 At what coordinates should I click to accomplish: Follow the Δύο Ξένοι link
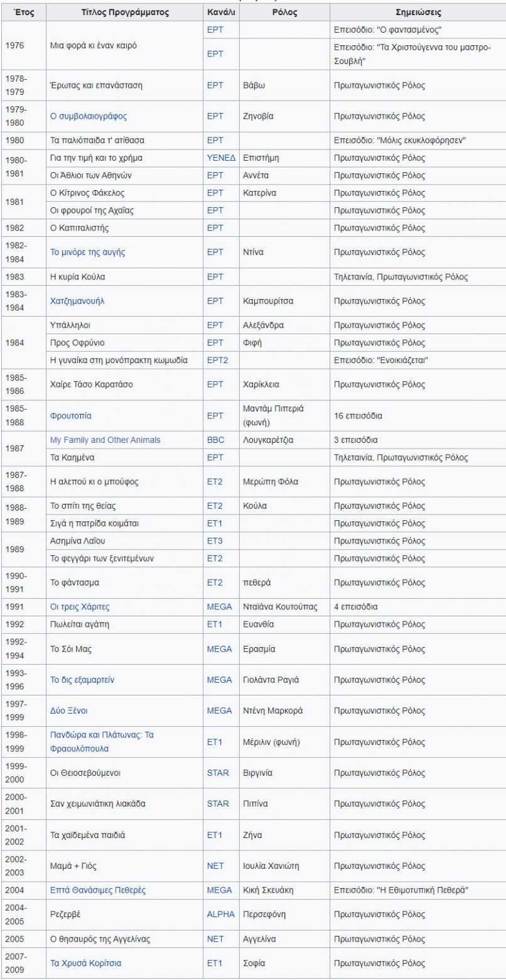tap(68, 710)
